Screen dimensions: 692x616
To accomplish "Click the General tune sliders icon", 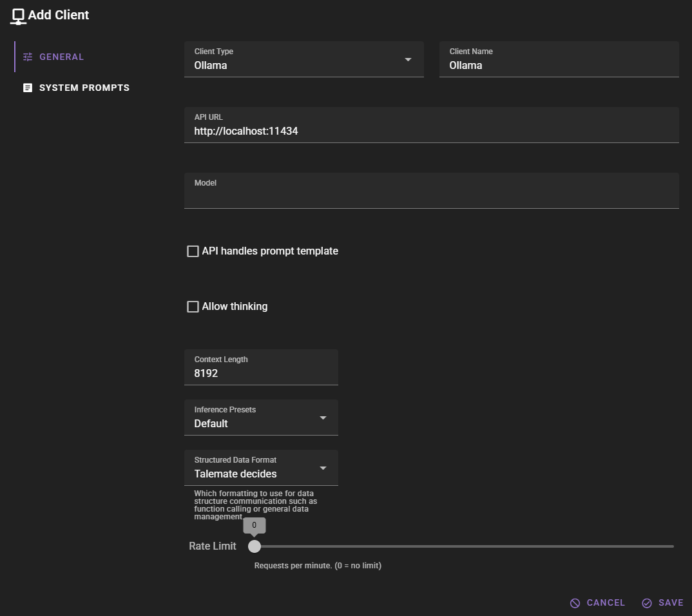I will (x=28, y=57).
